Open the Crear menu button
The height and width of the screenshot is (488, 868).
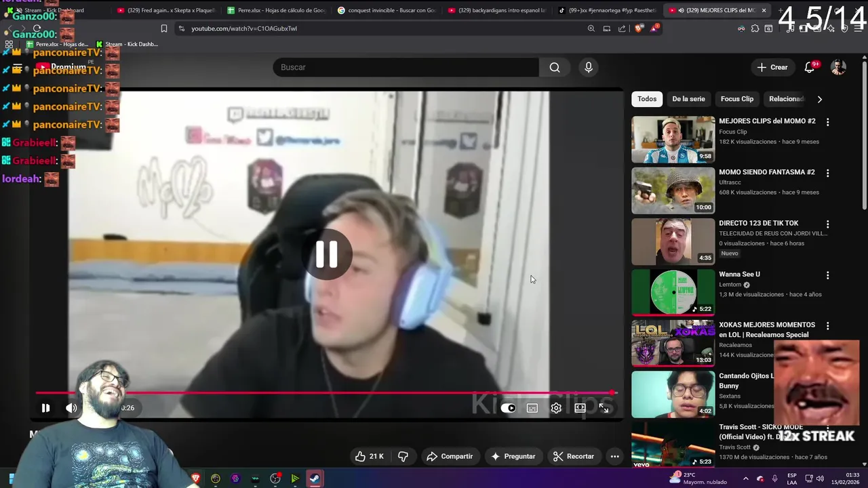(772, 67)
